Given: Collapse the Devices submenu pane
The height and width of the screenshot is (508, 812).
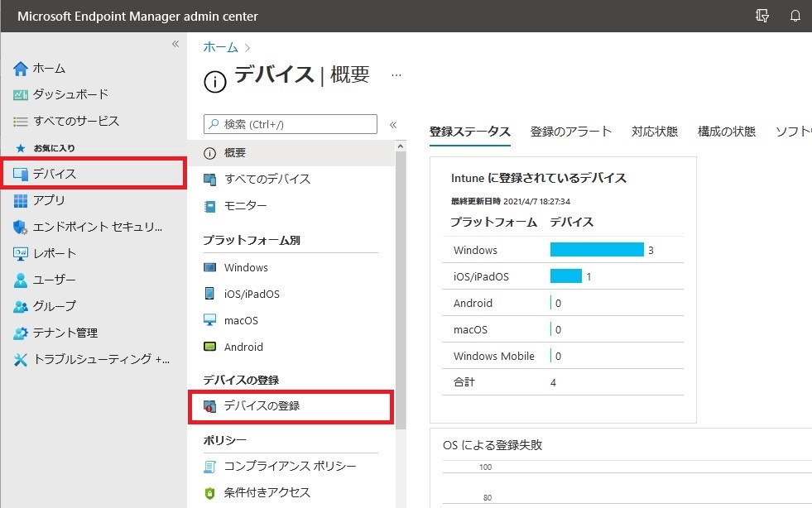Looking at the screenshot, I should pos(393,125).
